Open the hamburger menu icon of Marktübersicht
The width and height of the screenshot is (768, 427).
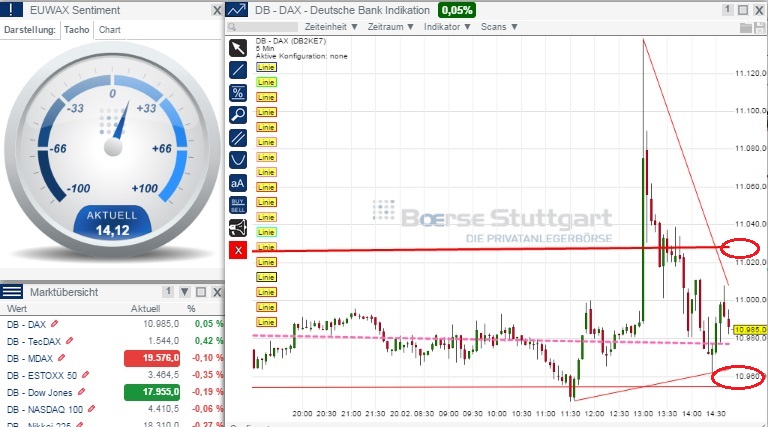(11, 292)
